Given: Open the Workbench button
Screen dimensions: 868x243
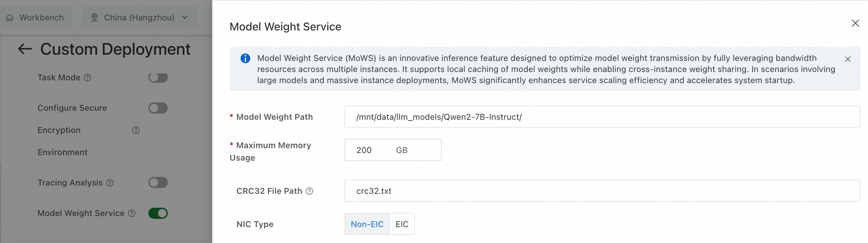Looking at the screenshot, I should pos(36,18).
